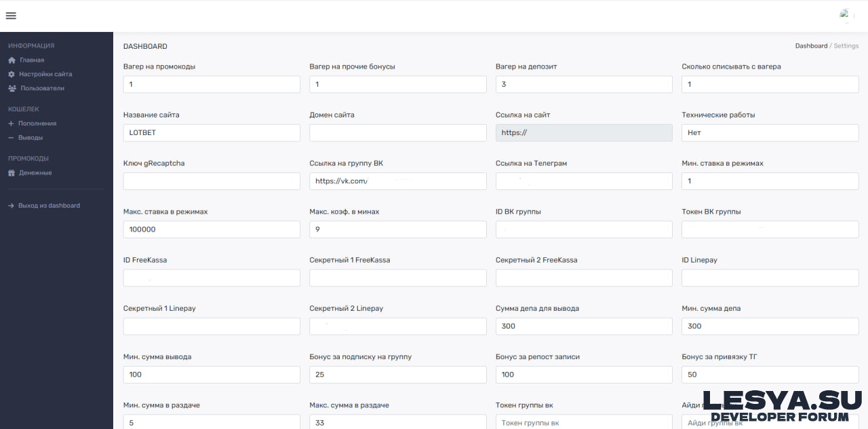
Task: Focus the Ссылка на группу ВК field
Action: [x=397, y=181]
